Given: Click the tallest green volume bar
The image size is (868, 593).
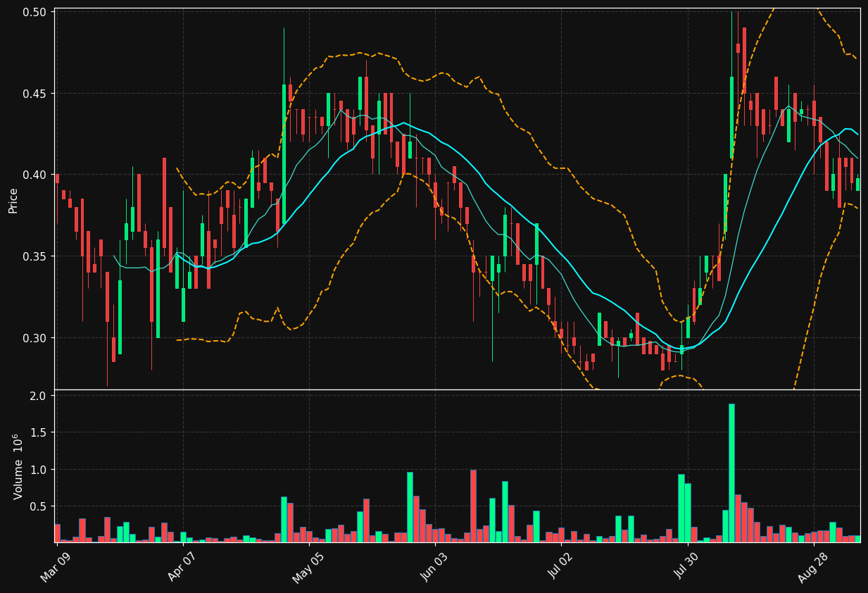Looking at the screenshot, I should point(731,473).
